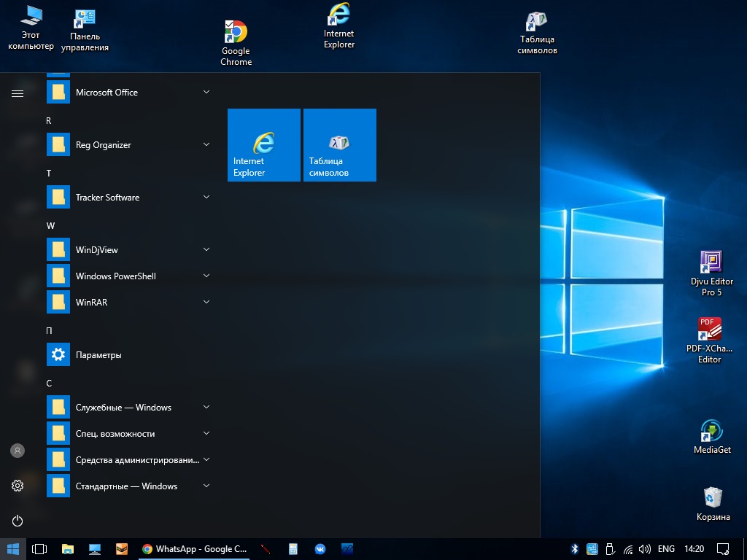Open PDF-XChange Editor desktop shortcut
747x560 pixels.
[x=709, y=341]
